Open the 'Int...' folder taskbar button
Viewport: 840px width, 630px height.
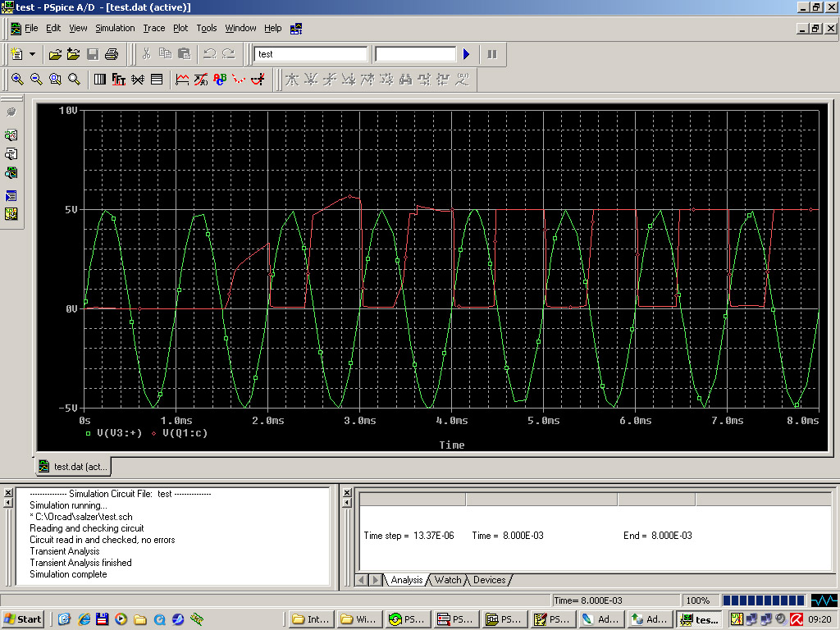pos(312,619)
